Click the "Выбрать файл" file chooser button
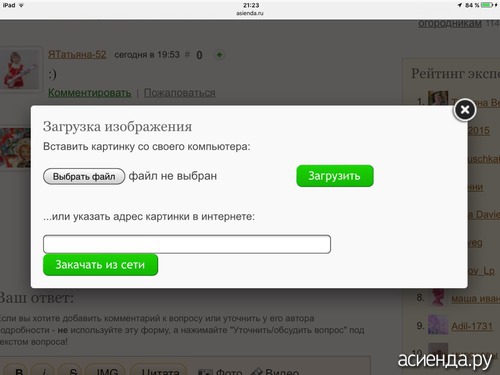Image resolution: width=500 pixels, height=375 pixels. (84, 176)
